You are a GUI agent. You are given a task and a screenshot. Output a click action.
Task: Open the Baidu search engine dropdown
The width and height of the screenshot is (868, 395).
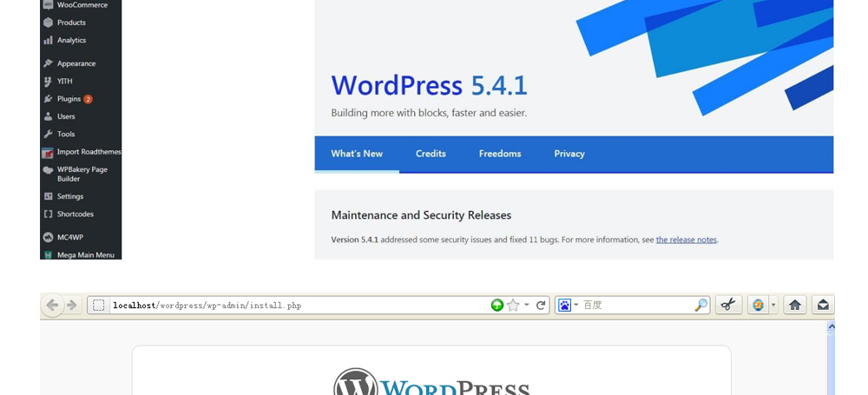[x=569, y=306]
